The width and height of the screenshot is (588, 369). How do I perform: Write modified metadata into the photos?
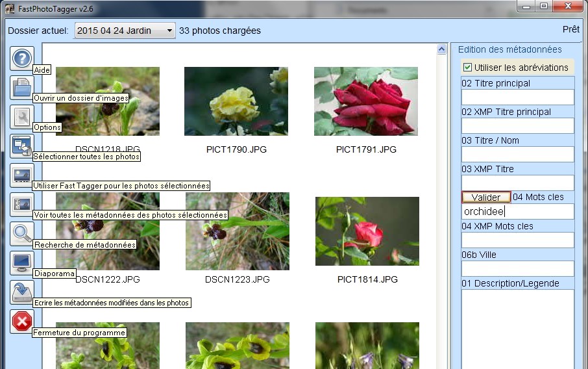pos(22,292)
